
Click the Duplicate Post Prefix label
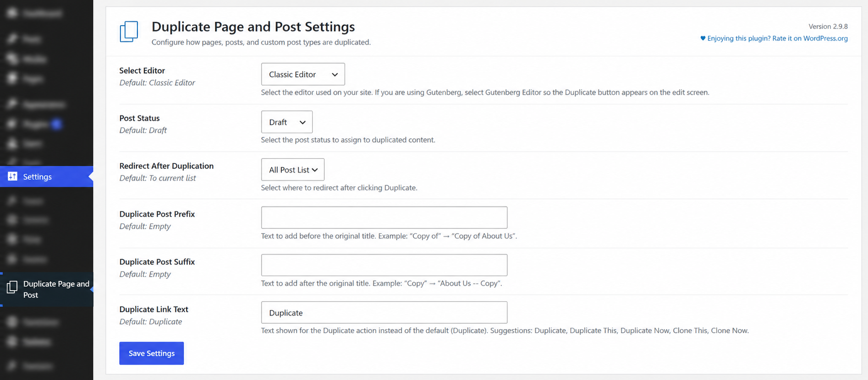coord(157,214)
